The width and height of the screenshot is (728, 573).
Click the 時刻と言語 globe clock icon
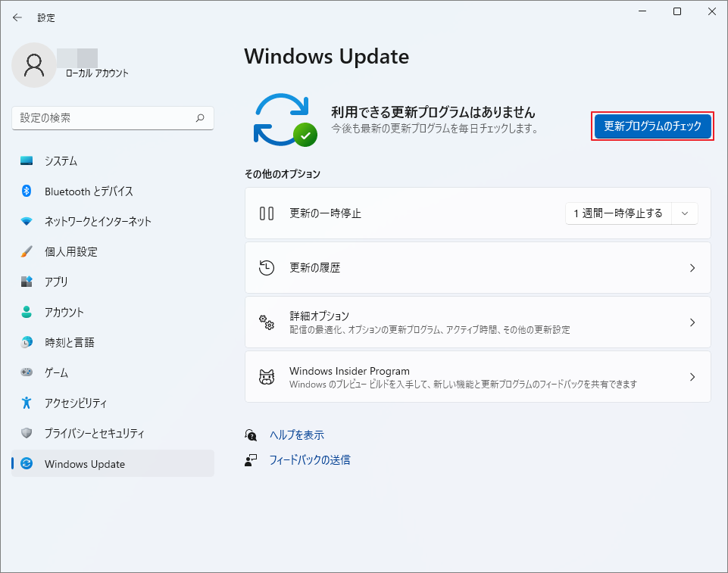coord(27,342)
